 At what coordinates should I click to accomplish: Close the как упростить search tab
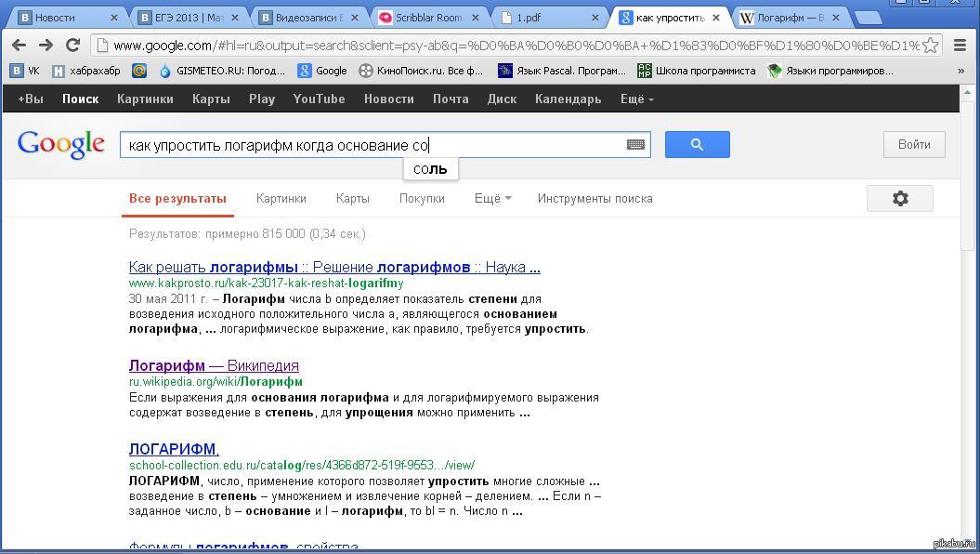coord(716,18)
